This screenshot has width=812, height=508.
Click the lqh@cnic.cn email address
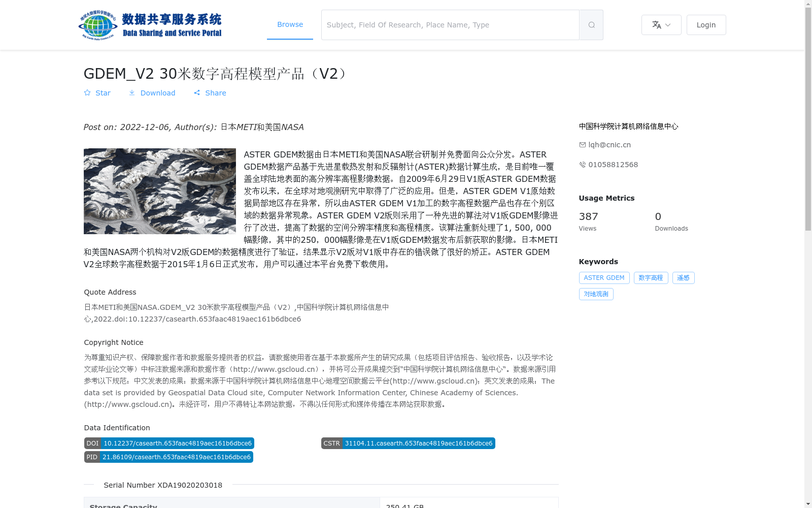pos(610,145)
